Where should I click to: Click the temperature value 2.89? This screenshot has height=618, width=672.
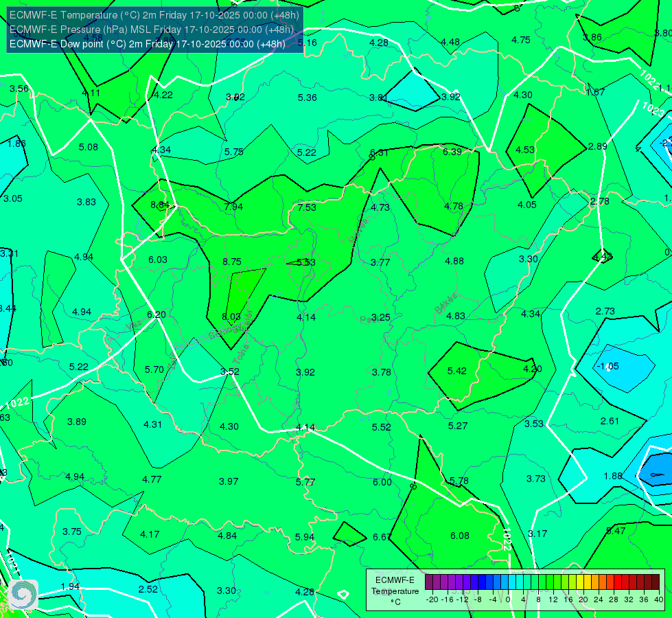(597, 146)
